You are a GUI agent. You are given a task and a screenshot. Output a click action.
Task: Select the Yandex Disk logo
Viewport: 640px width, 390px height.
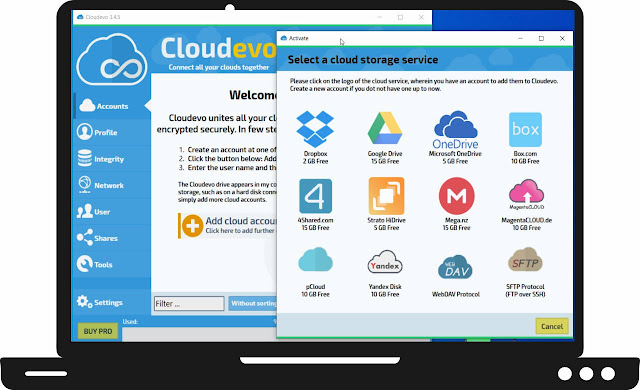point(385,262)
